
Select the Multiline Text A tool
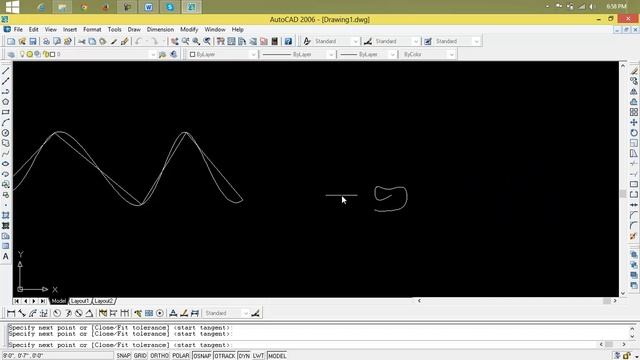pyautogui.click(x=6, y=256)
